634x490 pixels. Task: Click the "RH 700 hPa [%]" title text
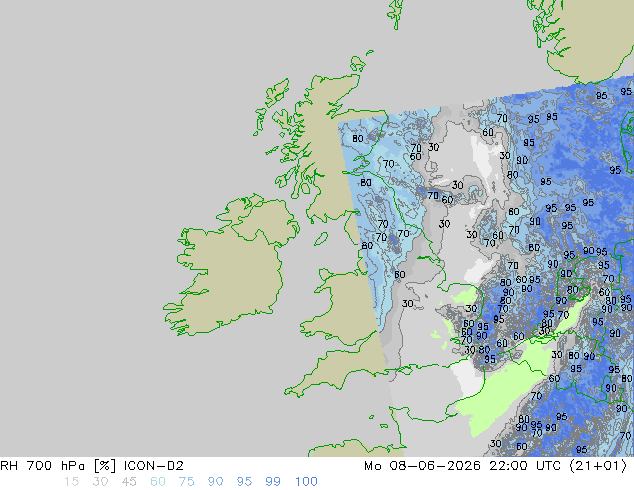(58, 466)
